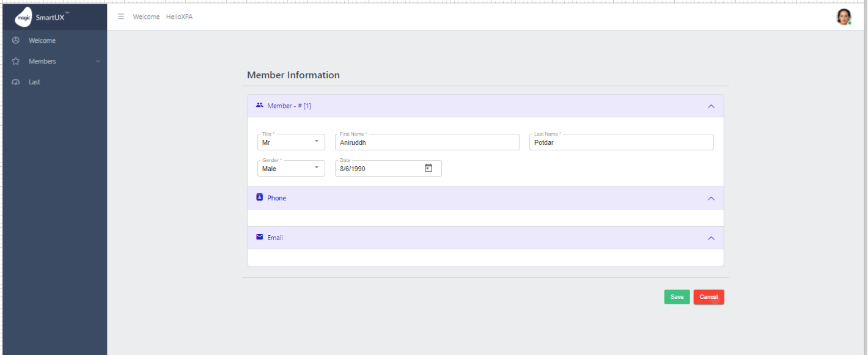Click the Email envelope icon
This screenshot has width=868, height=355.
[259, 237]
